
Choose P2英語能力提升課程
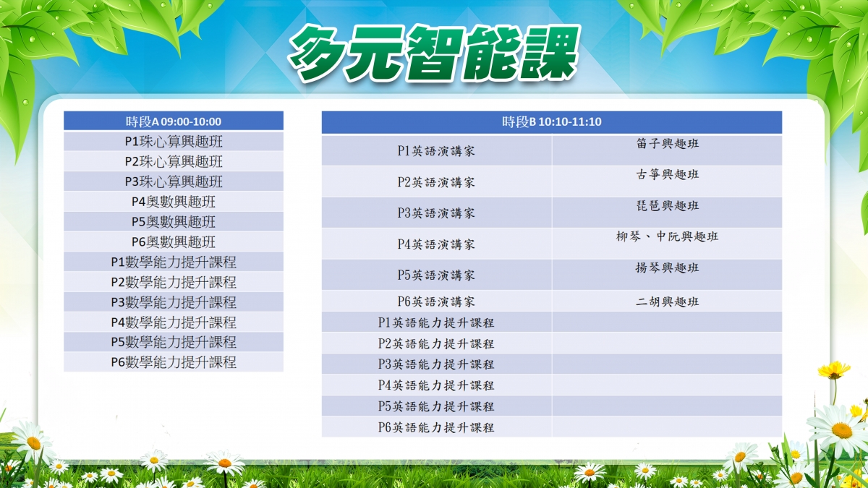point(437,343)
